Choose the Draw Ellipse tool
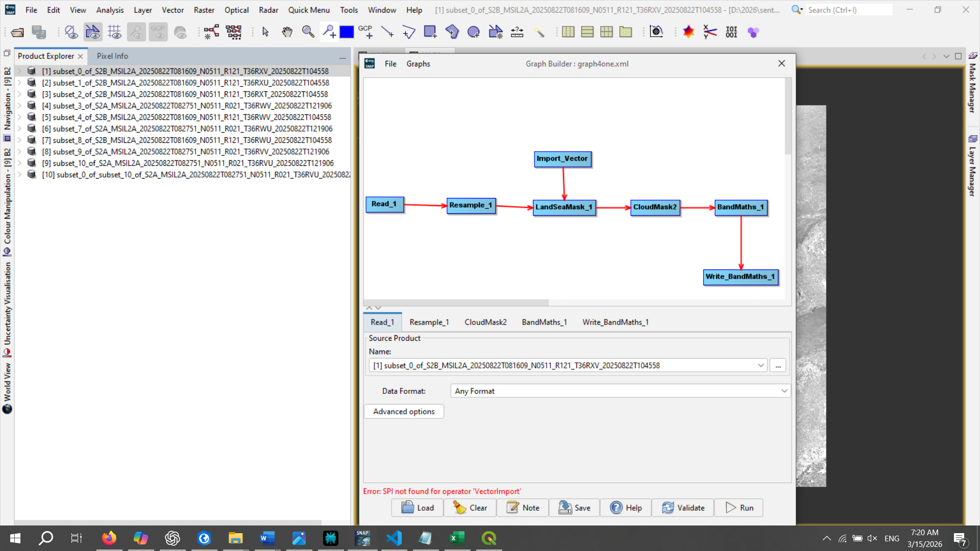This screenshot has width=980, height=551. click(474, 32)
